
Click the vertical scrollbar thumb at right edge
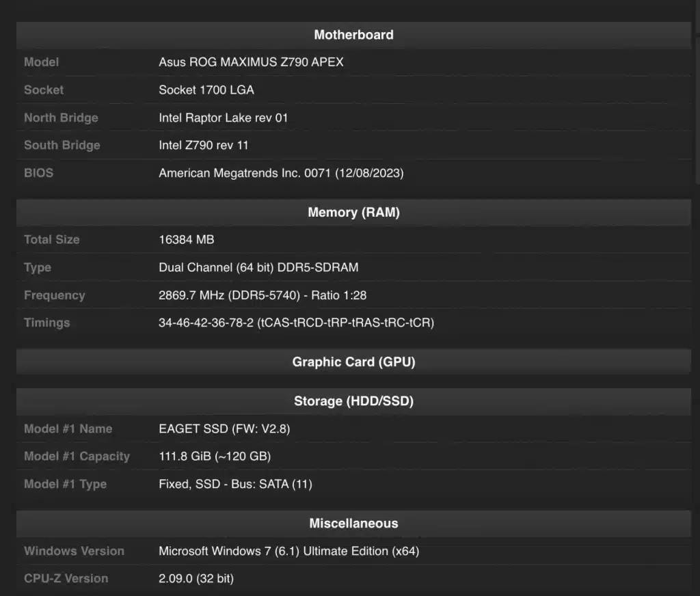(697, 109)
